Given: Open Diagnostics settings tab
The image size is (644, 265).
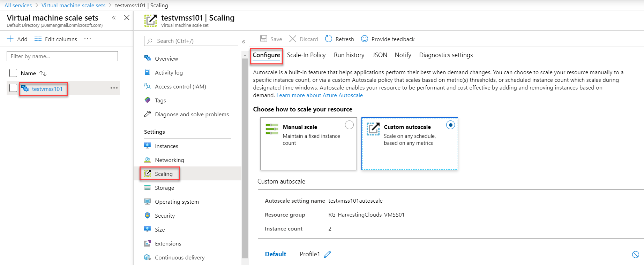Looking at the screenshot, I should pos(446,55).
